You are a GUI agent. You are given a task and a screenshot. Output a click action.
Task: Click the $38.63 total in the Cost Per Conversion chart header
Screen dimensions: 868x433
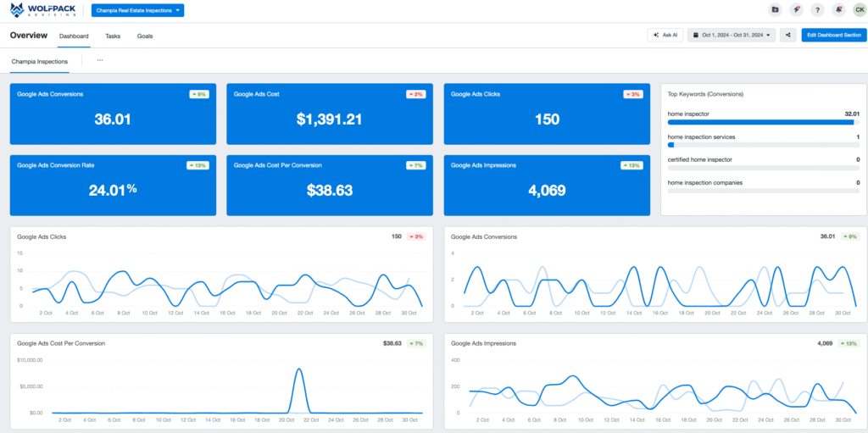tap(392, 343)
